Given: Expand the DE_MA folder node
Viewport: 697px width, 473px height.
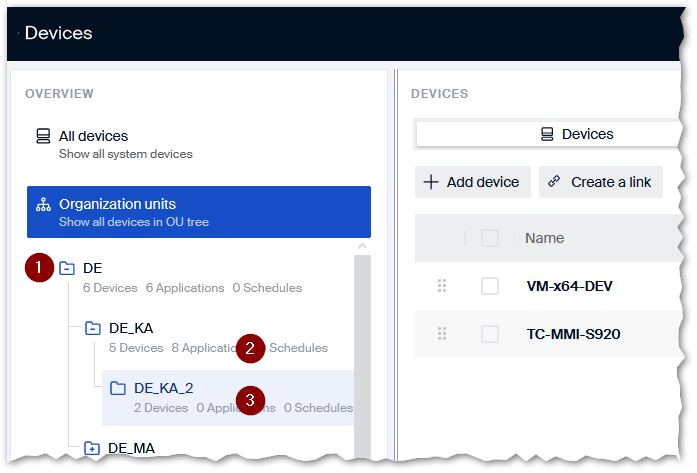Looking at the screenshot, I should (92, 448).
